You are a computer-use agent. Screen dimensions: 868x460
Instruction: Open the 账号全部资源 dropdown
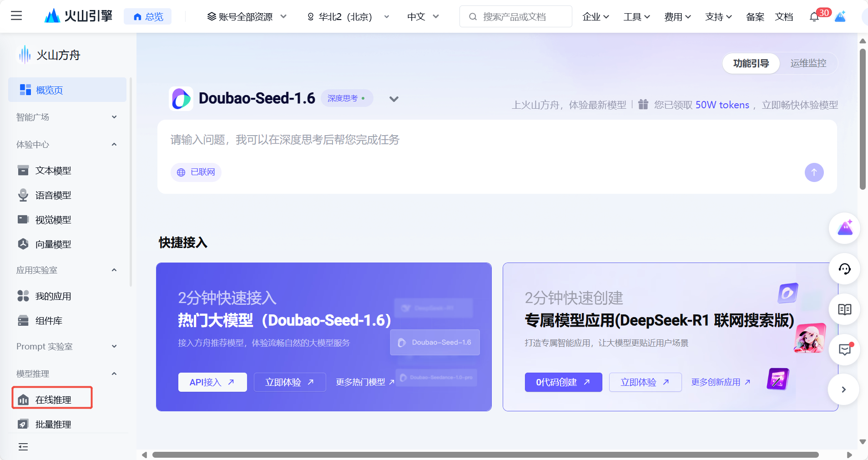tap(247, 17)
